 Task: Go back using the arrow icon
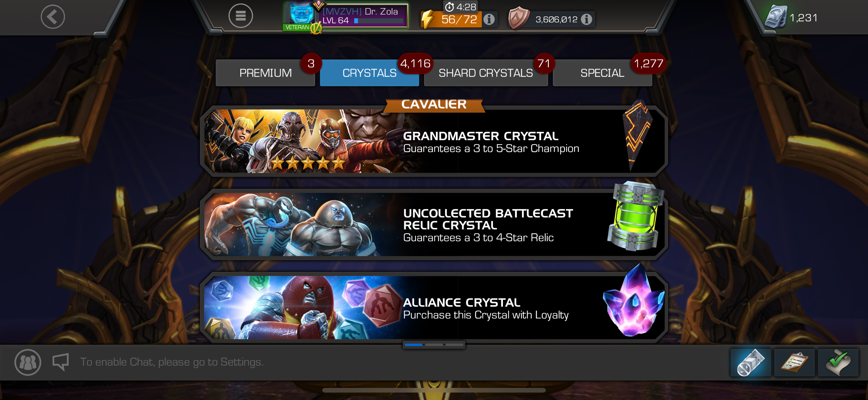tap(52, 16)
